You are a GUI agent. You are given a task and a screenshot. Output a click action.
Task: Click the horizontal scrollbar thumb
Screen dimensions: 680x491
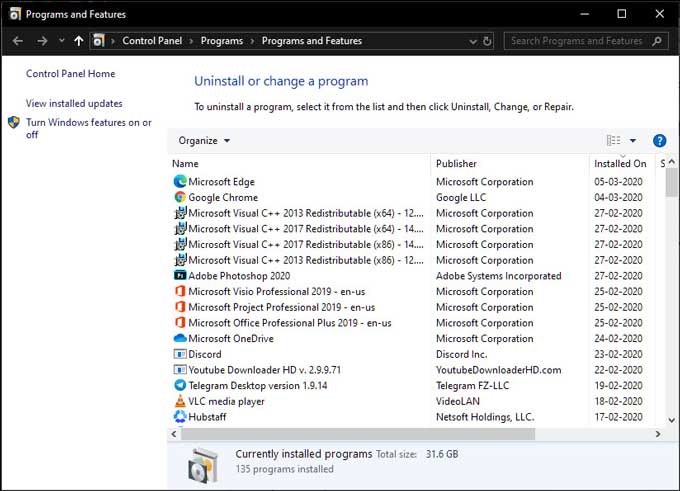click(x=358, y=434)
